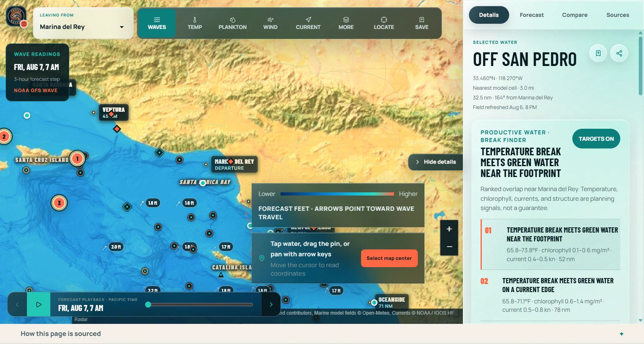Viewport: 644px width, 344px height.
Task: Click the NOAA GFS Wave source text
Action: tap(36, 91)
